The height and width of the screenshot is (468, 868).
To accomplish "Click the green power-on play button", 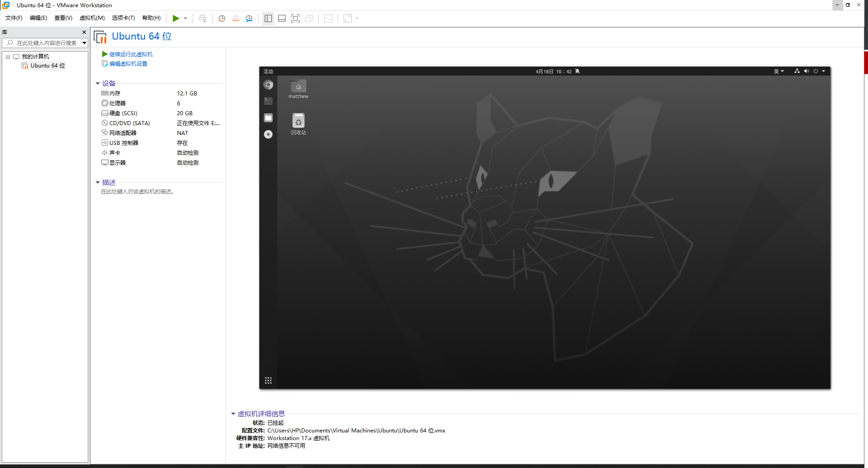I will pos(176,18).
